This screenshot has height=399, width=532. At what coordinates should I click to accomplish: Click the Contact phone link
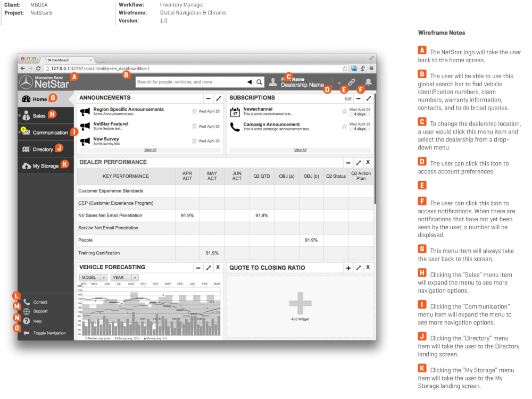coord(35,302)
